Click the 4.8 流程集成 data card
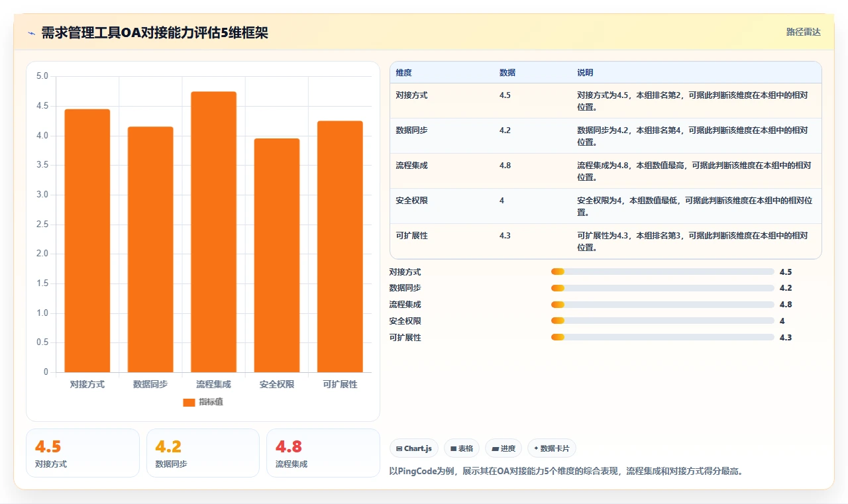The image size is (848, 504). pos(323,453)
